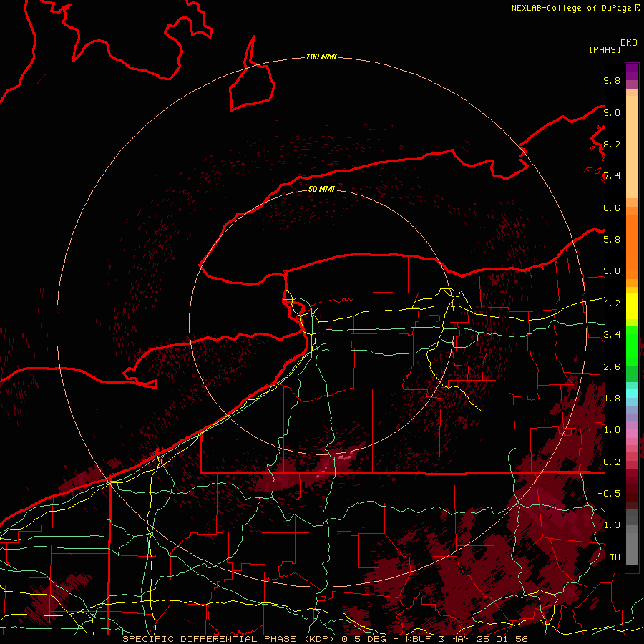Click the DKD label above the legend
The image size is (644, 644).
pyautogui.click(x=628, y=43)
